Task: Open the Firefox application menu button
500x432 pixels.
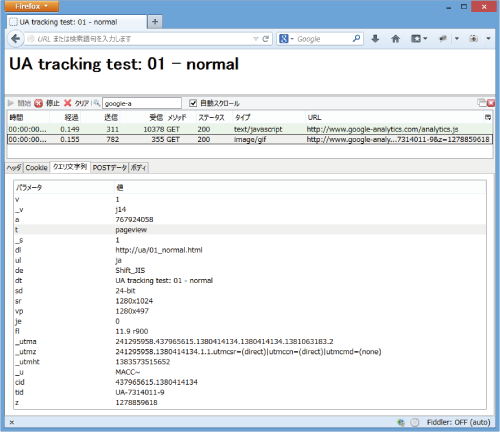Action: point(32,6)
